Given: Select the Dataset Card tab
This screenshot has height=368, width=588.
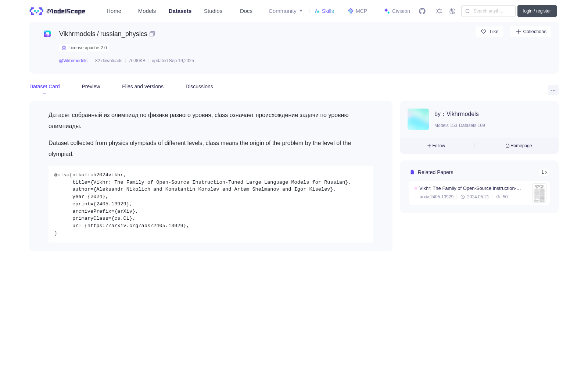Looking at the screenshot, I should point(44,86).
